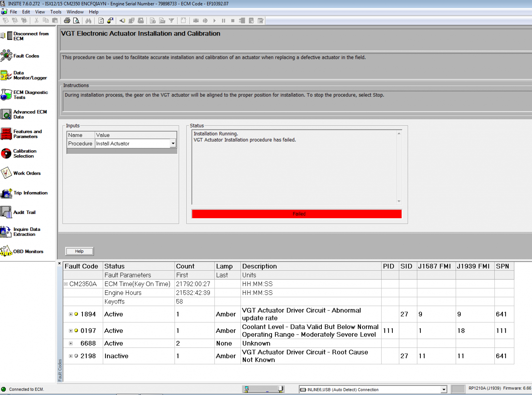Click the Play arrow toolbar icon
This screenshot has height=395, width=532.
click(x=215, y=21)
